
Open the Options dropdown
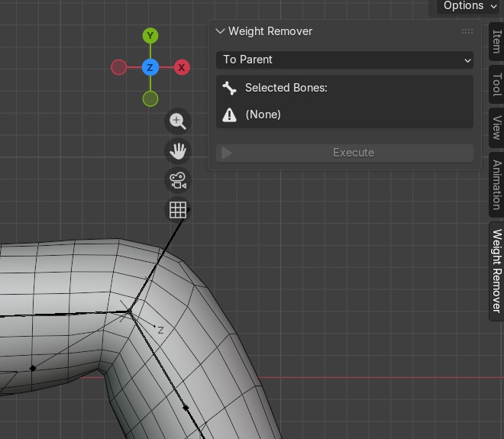point(470,6)
